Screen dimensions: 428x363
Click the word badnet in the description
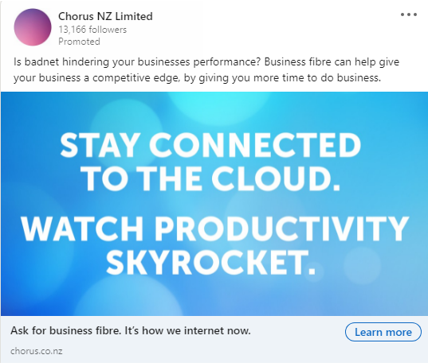tap(41, 62)
